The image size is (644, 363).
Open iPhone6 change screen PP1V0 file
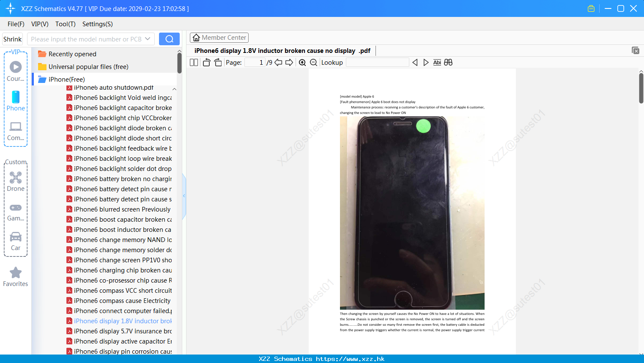click(119, 260)
